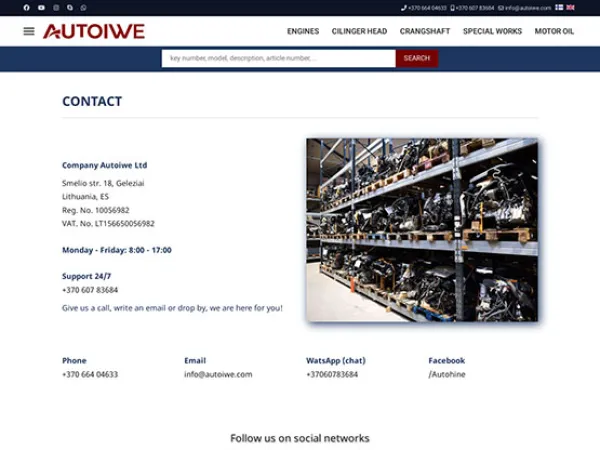Click the red Search button
The width and height of the screenshot is (600, 450).
417,58
